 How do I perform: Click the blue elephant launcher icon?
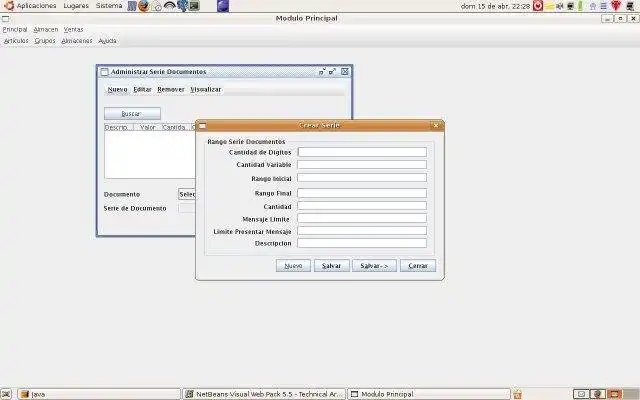point(182,6)
